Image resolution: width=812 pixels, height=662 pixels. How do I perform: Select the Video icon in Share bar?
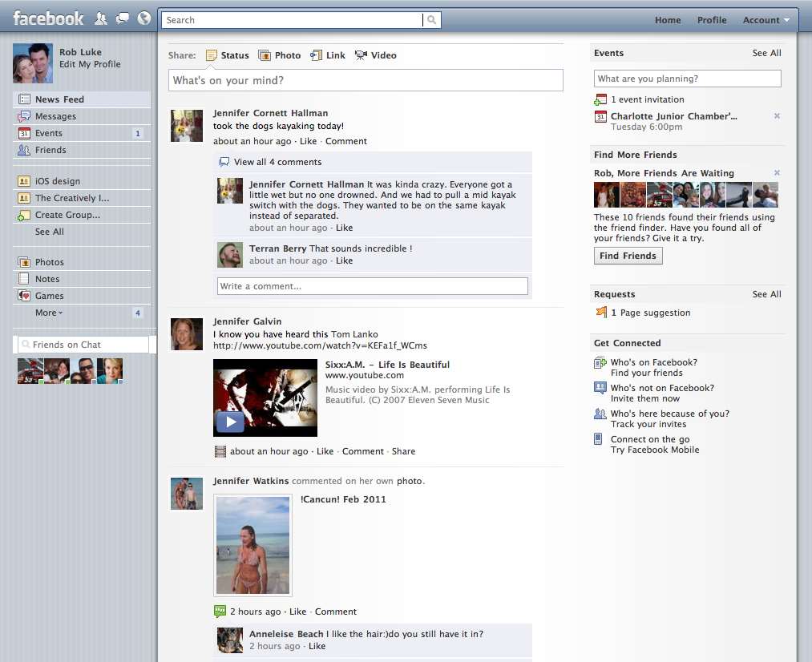point(361,55)
